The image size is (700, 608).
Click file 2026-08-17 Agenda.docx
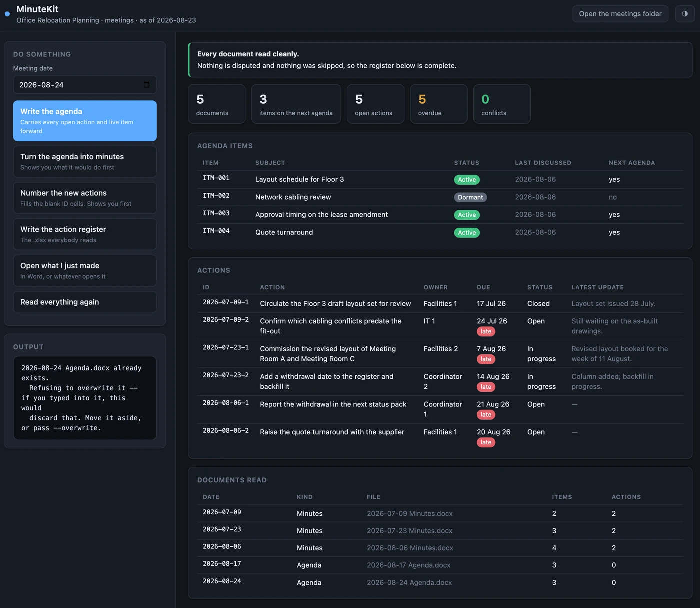click(408, 565)
